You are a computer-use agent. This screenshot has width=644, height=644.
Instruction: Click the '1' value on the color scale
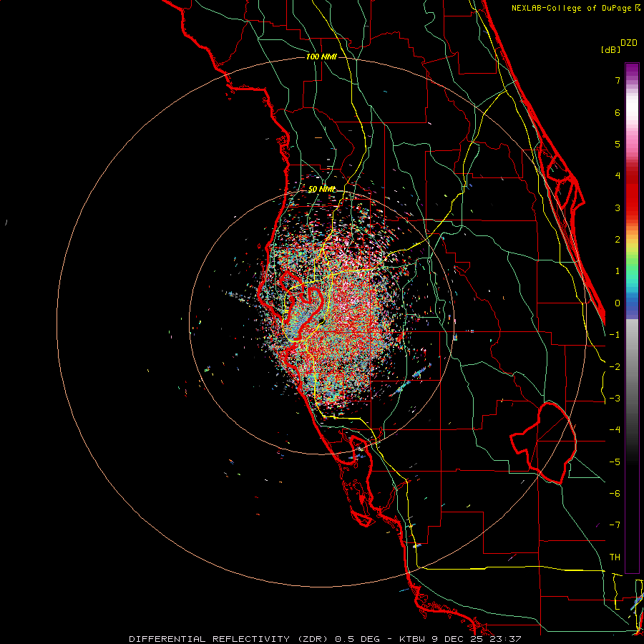[x=618, y=271]
